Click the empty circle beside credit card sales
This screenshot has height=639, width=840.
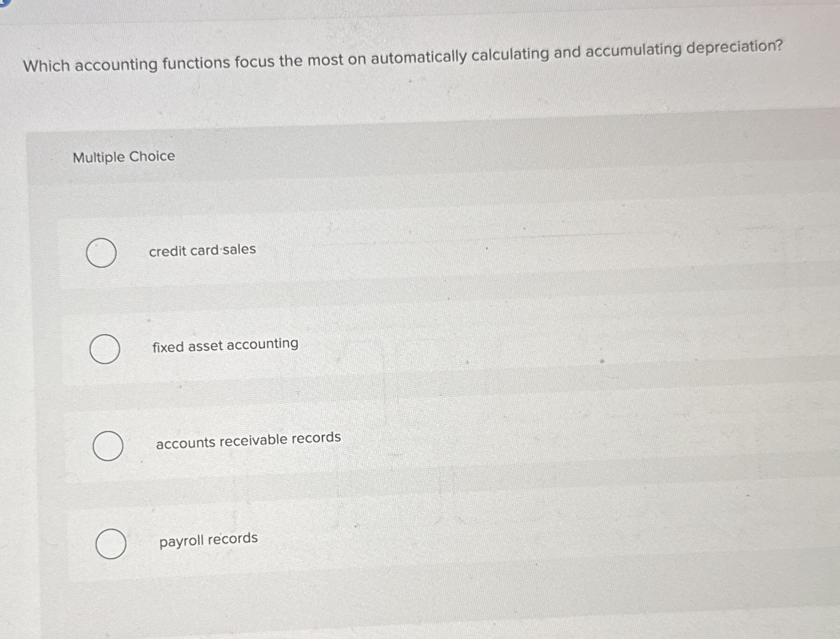103,252
